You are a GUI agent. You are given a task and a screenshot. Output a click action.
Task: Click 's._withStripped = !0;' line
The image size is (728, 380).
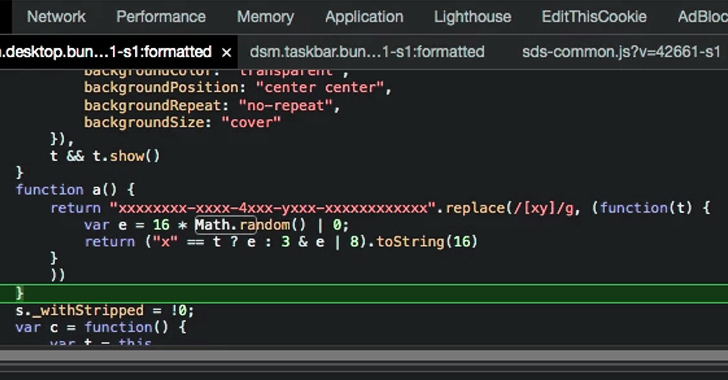coord(104,310)
